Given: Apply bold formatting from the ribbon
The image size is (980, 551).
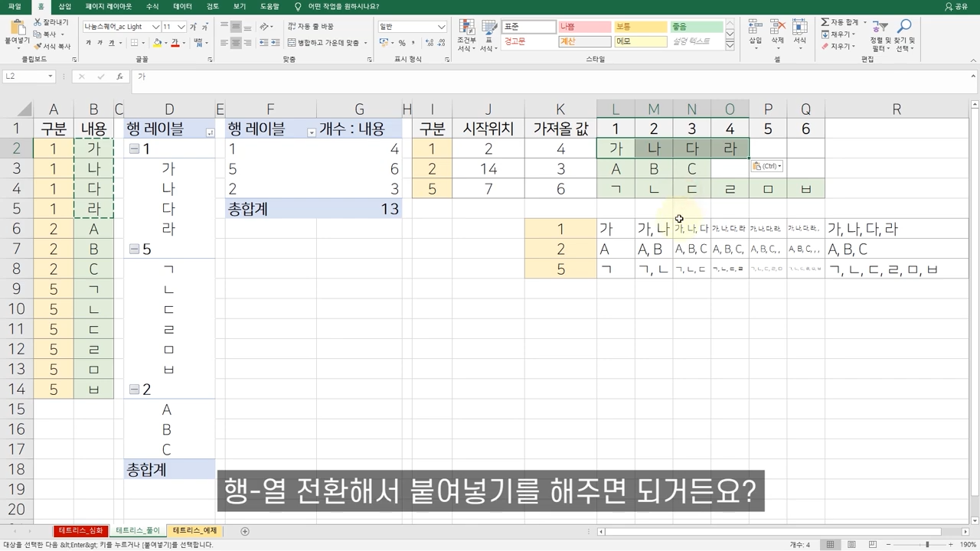Looking at the screenshot, I should pyautogui.click(x=89, y=43).
